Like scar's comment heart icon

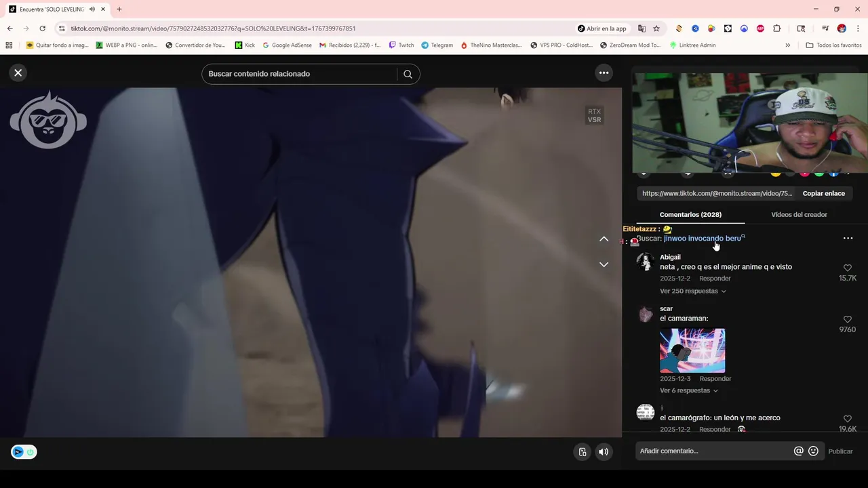point(847,319)
